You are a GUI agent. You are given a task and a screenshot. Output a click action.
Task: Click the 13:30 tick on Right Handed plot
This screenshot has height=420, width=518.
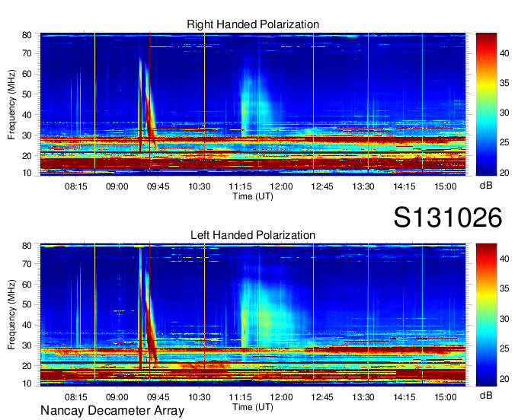click(x=363, y=186)
